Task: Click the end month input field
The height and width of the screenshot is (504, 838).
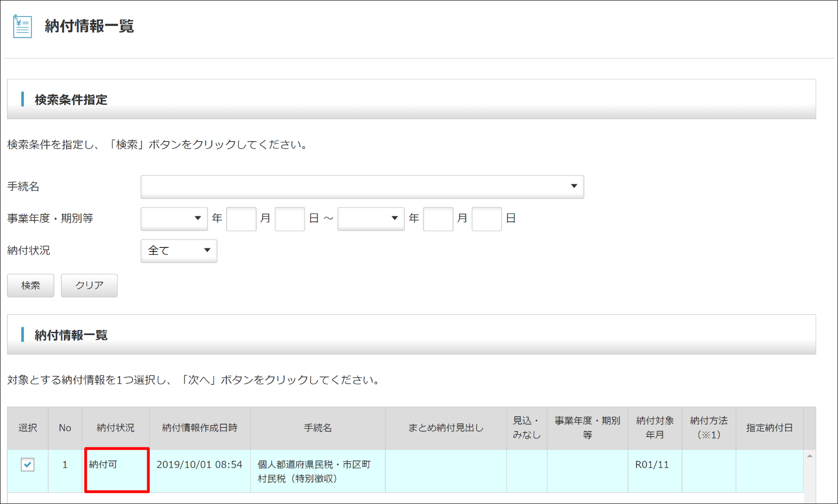Action: tap(487, 219)
